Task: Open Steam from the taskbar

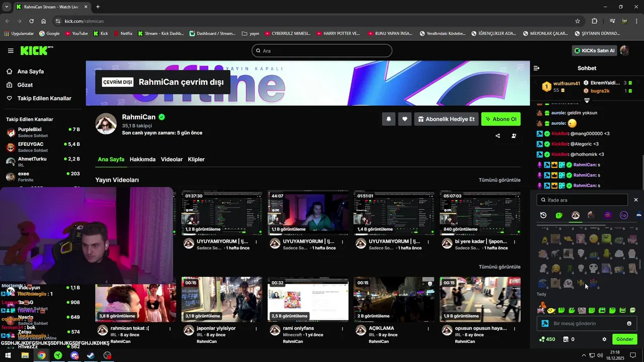Action: pos(91,355)
